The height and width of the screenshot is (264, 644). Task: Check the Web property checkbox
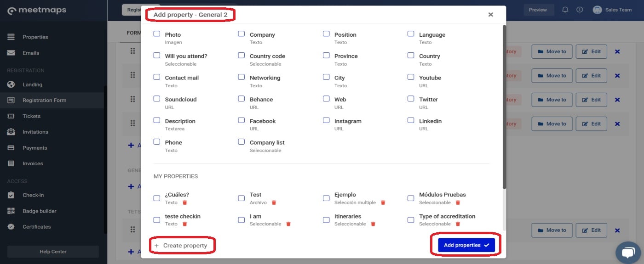[x=326, y=99]
